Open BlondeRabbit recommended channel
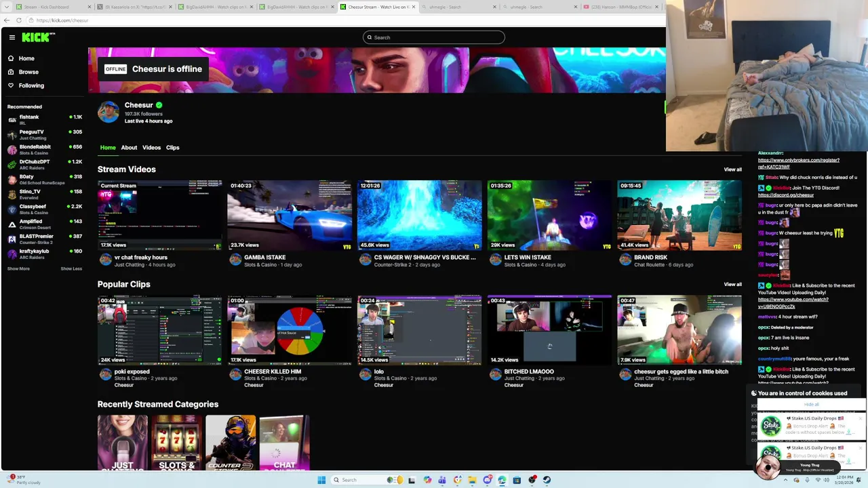Screen dimensions: 868x488 click(44, 149)
